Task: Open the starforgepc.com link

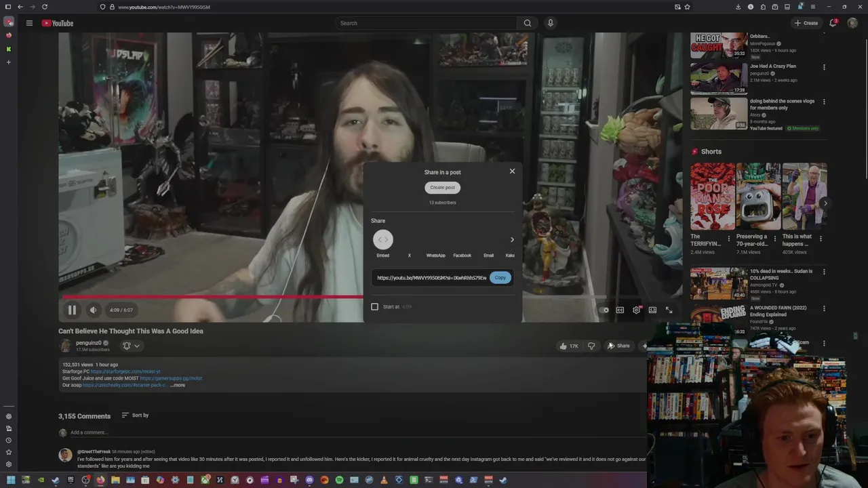Action: point(125,371)
